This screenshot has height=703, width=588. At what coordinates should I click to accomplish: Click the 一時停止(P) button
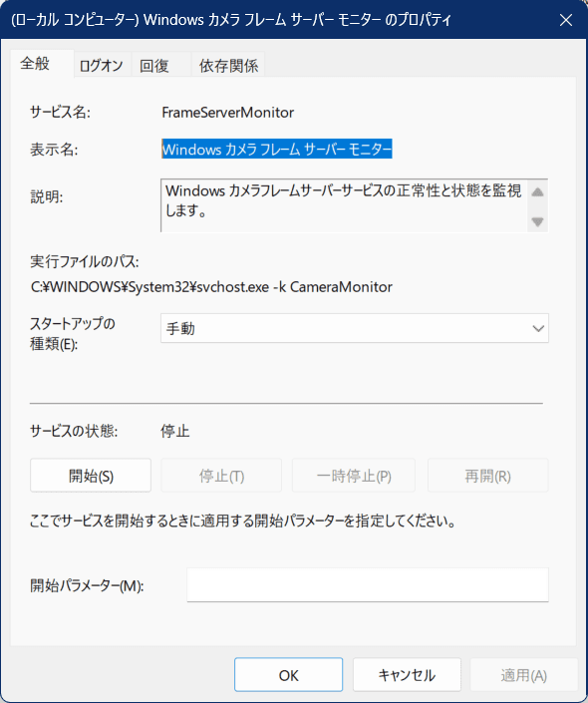coord(354,476)
